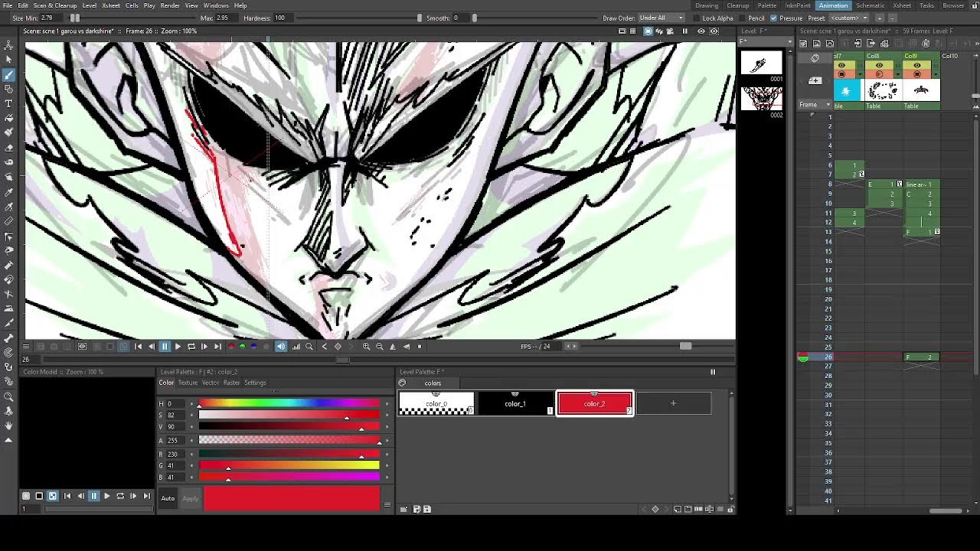Image resolution: width=980 pixels, height=551 pixels.
Task: Select color_2 red style swatch
Action: point(595,403)
